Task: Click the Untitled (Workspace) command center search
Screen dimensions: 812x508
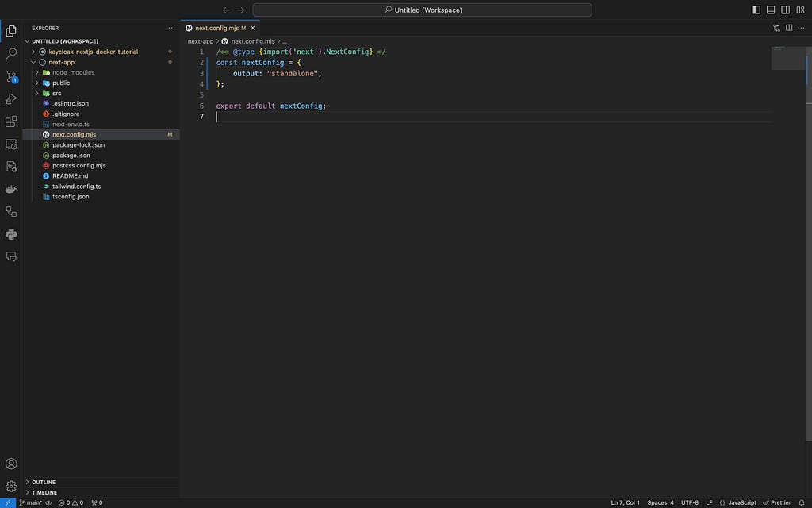Action: click(422, 10)
